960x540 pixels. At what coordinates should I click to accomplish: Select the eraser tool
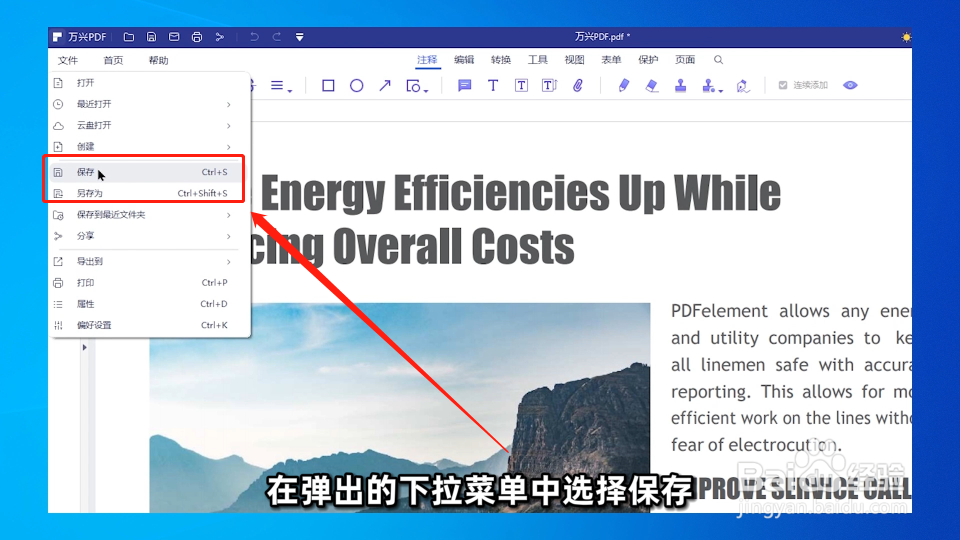pyautogui.click(x=652, y=86)
